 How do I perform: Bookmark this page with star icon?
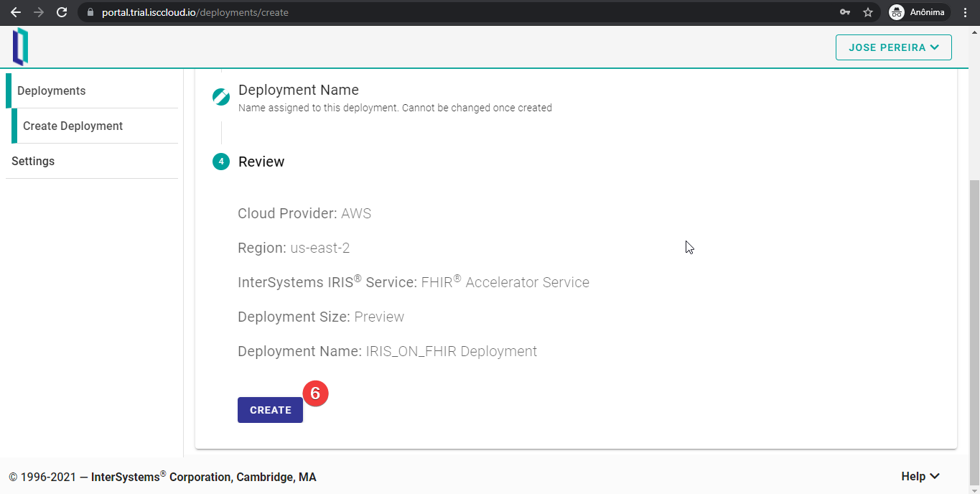pos(868,12)
